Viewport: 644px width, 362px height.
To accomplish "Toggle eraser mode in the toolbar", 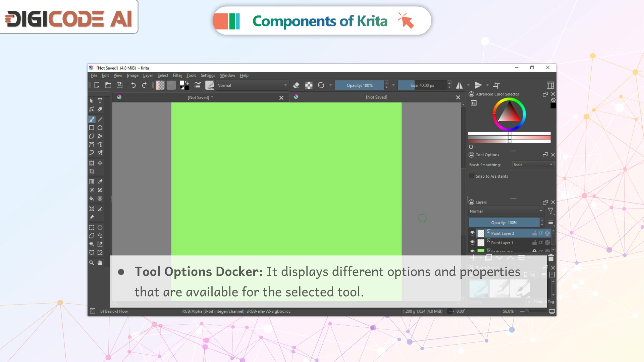I will [296, 85].
